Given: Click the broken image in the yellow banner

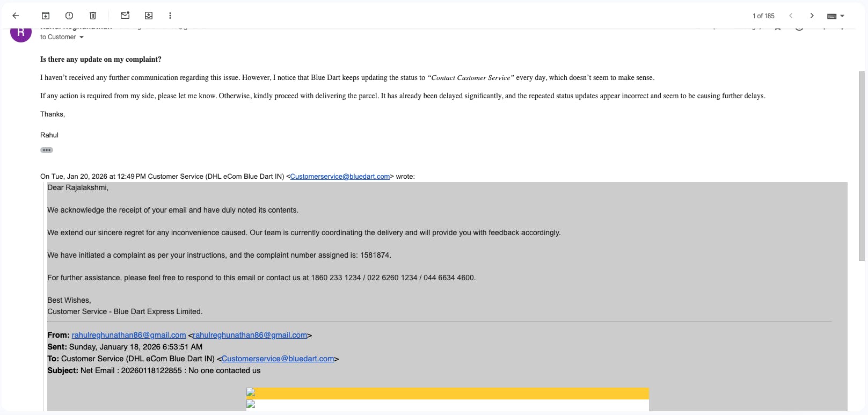Looking at the screenshot, I should pyautogui.click(x=251, y=393).
